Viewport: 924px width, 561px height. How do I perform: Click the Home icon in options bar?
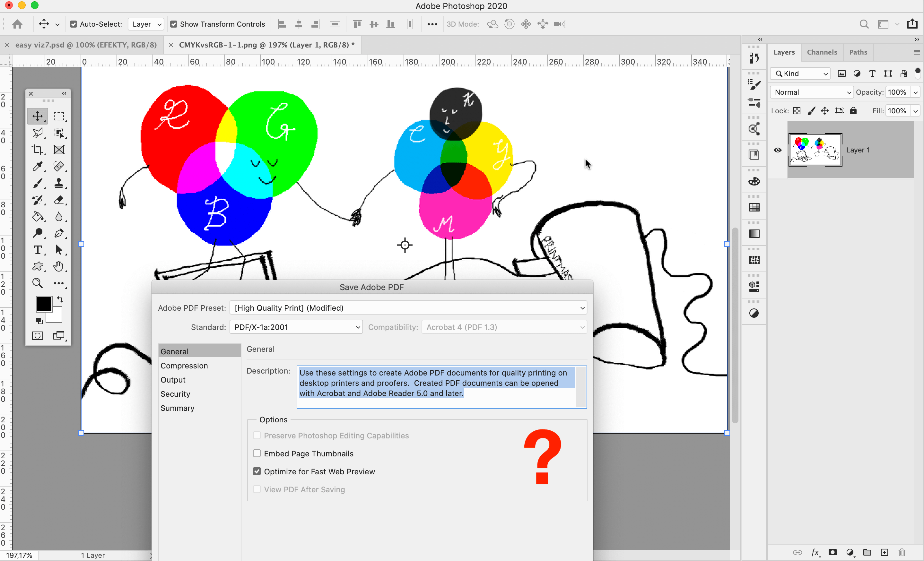coord(17,24)
